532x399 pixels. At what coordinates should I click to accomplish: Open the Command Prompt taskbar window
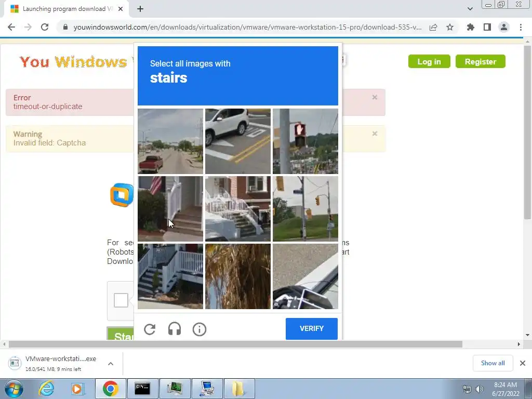click(x=142, y=389)
